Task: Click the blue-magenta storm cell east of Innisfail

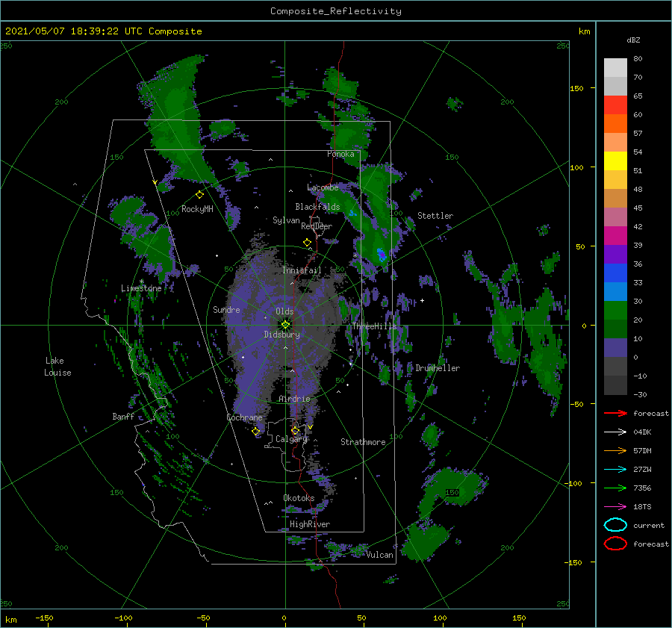Action: coord(381,255)
